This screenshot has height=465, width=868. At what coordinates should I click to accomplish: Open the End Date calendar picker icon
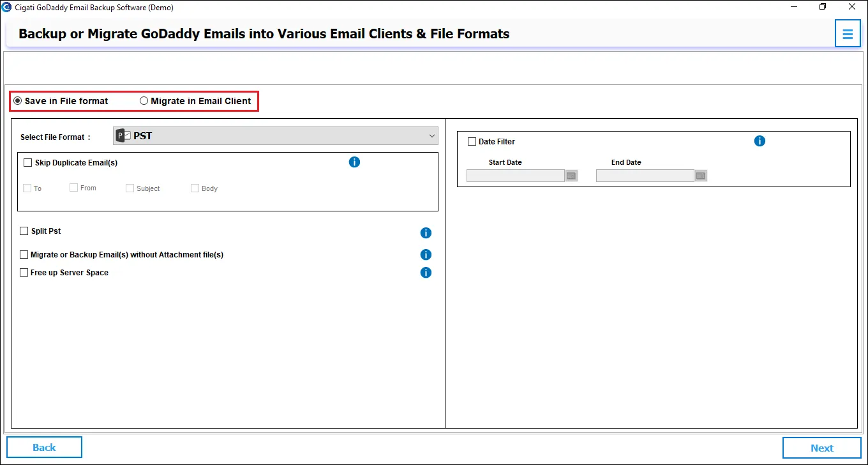701,176
